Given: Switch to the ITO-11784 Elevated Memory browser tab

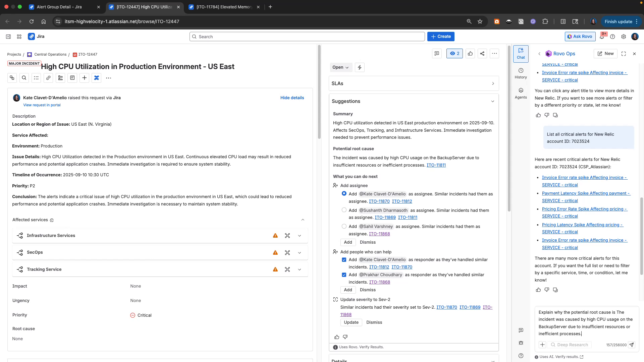Looking at the screenshot, I should (x=221, y=7).
